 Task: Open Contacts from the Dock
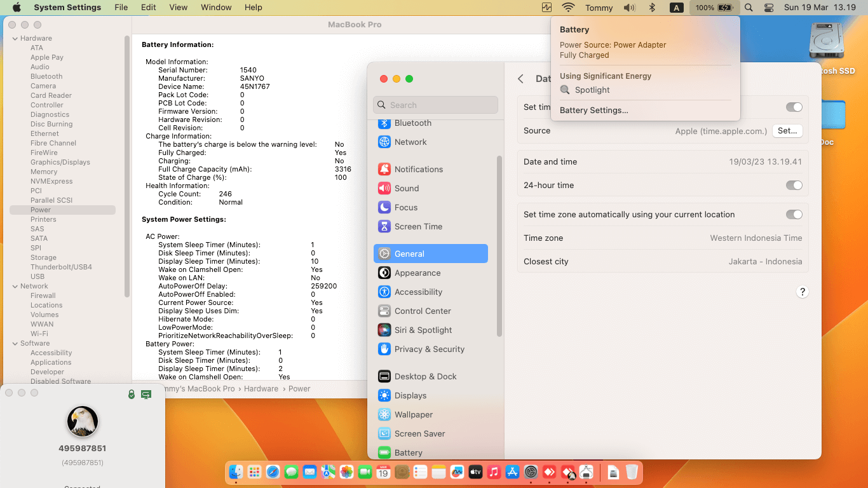[402, 472]
